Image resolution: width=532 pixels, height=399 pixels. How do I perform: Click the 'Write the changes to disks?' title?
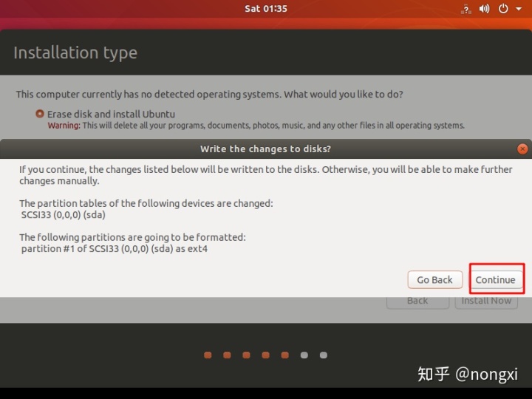tap(265, 149)
